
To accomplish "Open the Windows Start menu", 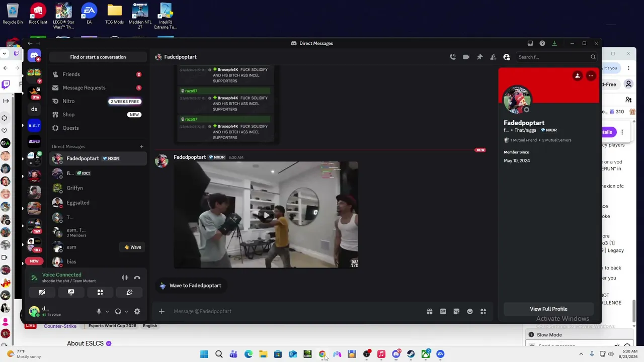I will [204, 354].
